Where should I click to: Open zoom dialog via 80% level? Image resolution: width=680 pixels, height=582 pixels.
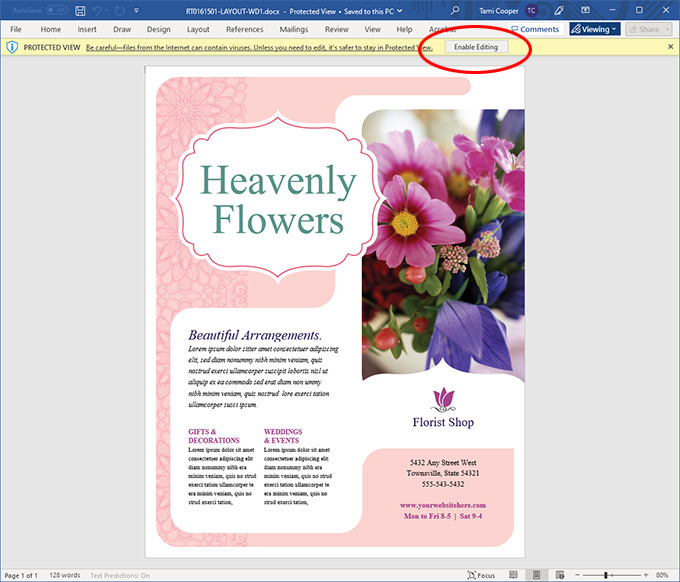click(662, 575)
